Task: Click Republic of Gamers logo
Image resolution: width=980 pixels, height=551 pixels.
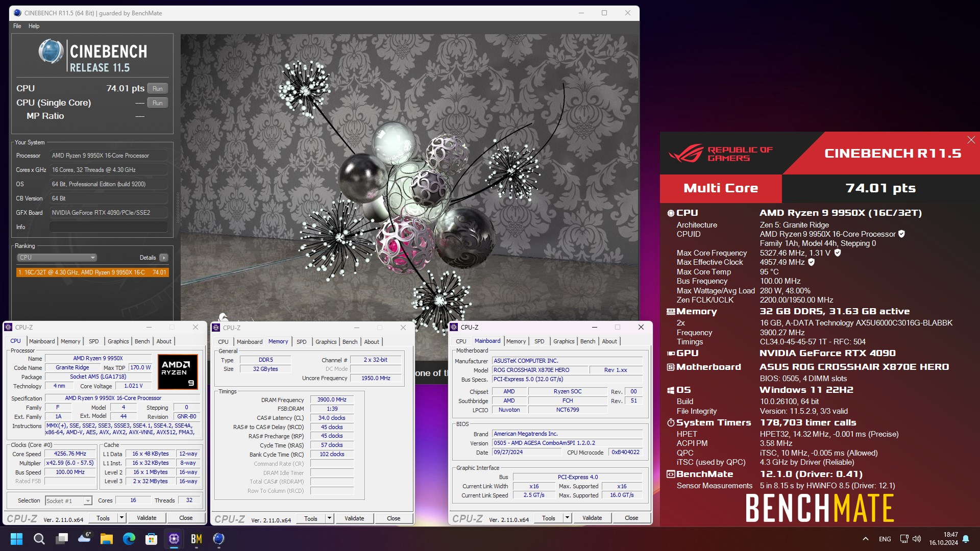Action: 721,154
